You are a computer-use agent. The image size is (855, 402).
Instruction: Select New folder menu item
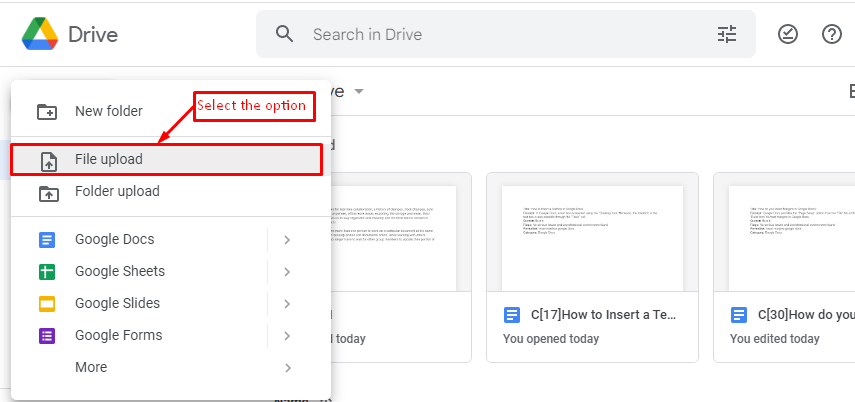(171, 111)
